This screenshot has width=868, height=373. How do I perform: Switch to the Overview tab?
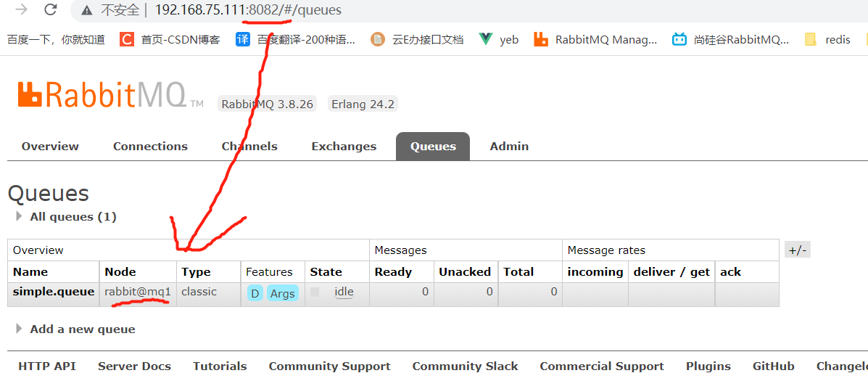pyautogui.click(x=50, y=147)
